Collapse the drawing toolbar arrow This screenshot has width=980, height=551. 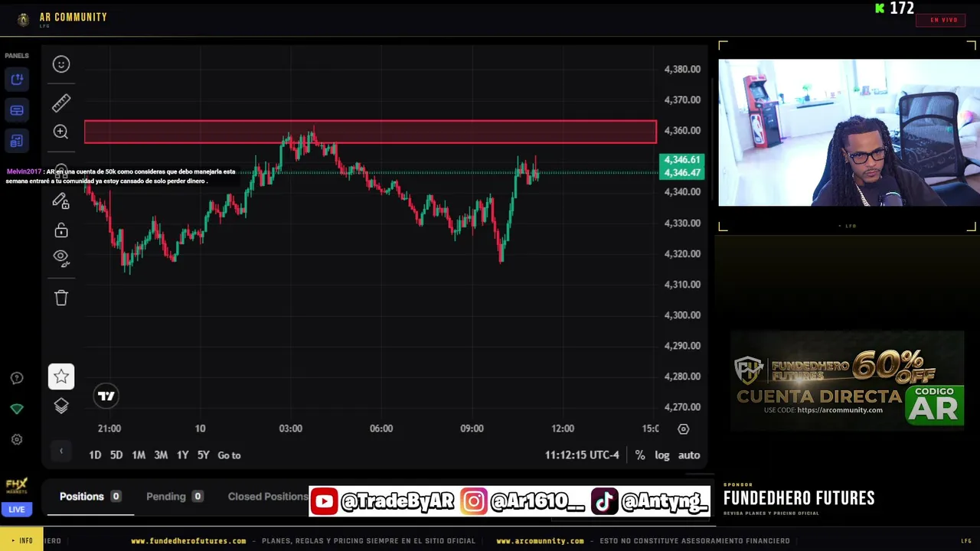(x=61, y=451)
